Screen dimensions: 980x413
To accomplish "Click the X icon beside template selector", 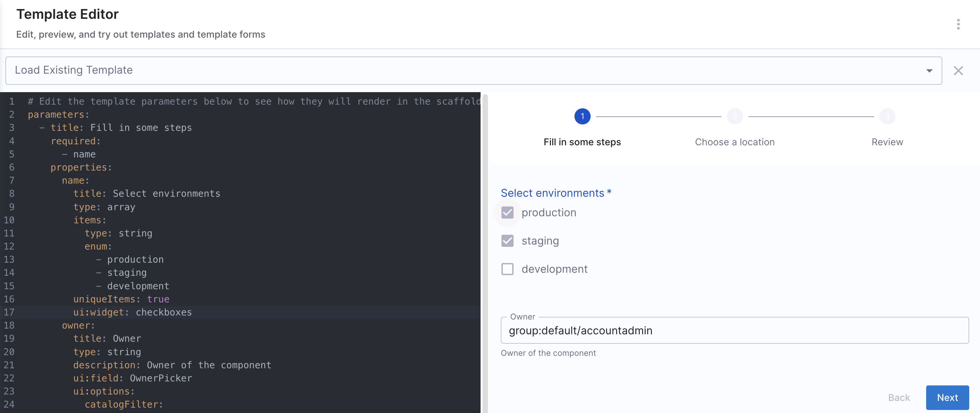I will coord(958,71).
